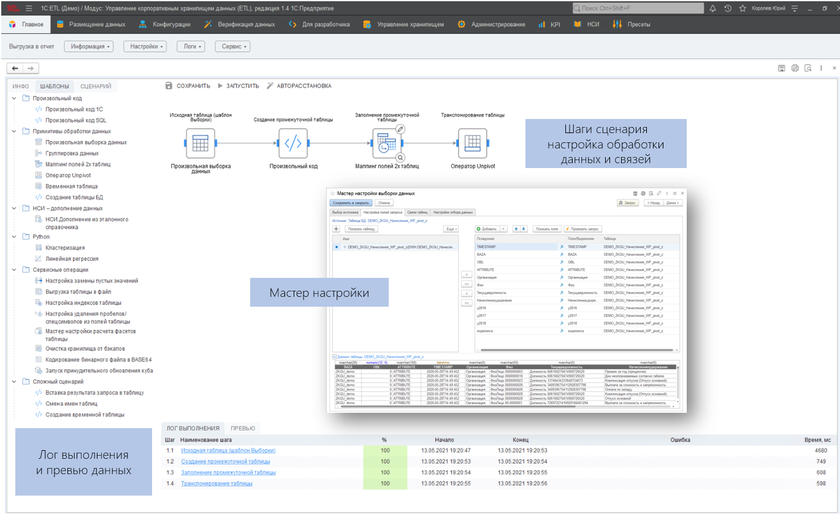Click the 'Произвольный код' code step icon
The width and height of the screenshot is (840, 514).
[293, 143]
